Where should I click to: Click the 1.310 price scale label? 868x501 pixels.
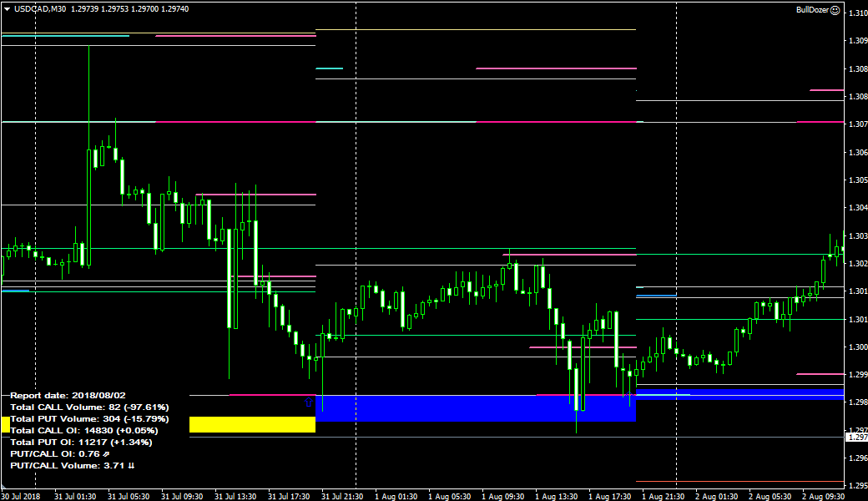[857, 13]
